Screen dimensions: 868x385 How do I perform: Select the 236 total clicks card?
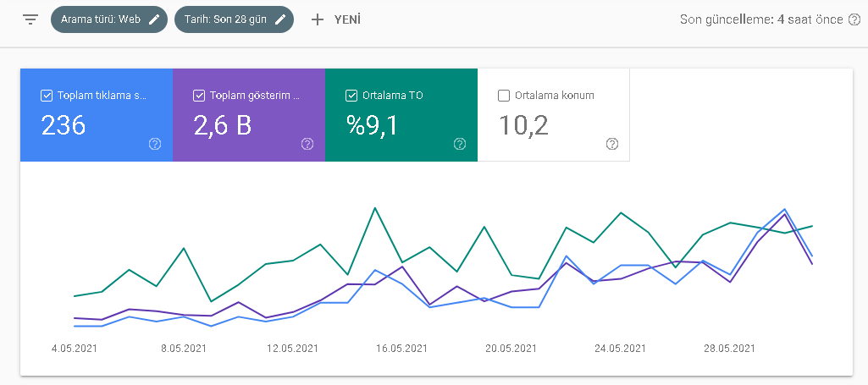click(97, 115)
